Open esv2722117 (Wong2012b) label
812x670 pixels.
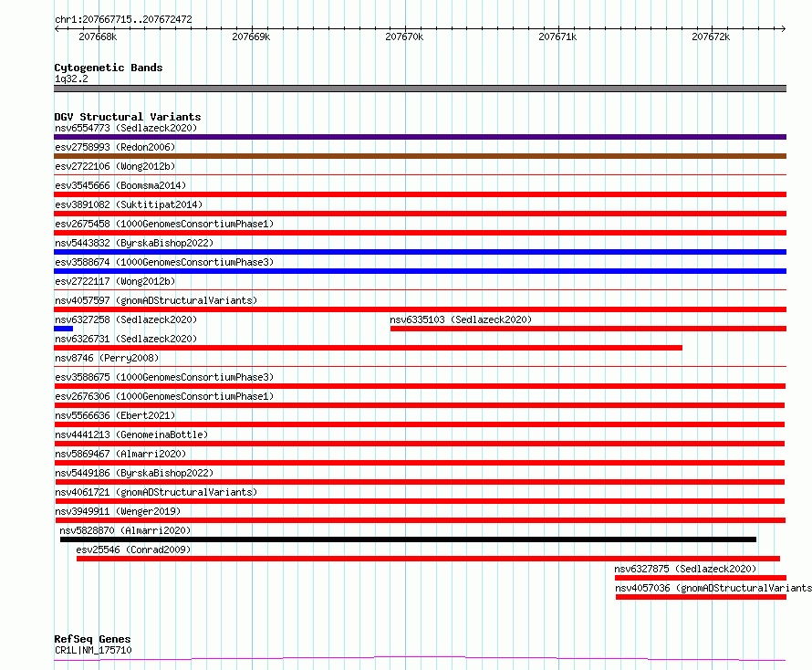115,281
